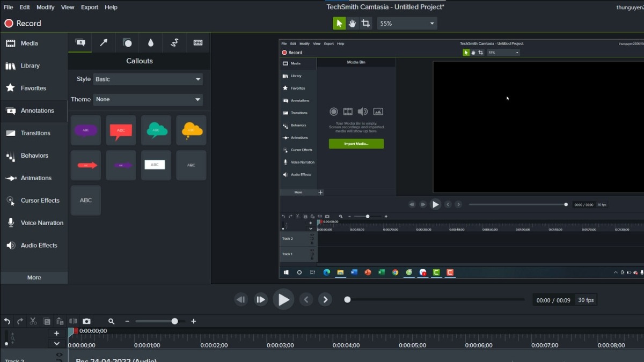Select the teal cloud callout
Screen dimensions: 644x362
tap(156, 130)
